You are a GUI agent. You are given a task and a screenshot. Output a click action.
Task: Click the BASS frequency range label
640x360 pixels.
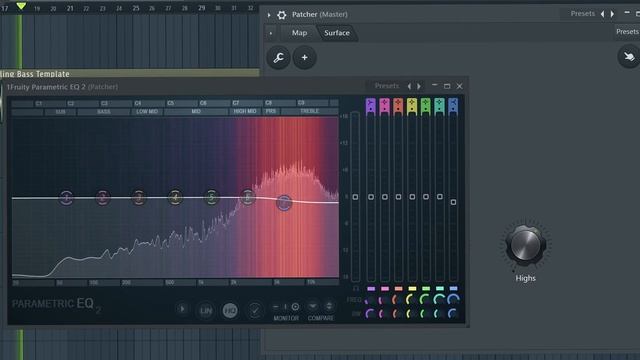click(x=104, y=111)
